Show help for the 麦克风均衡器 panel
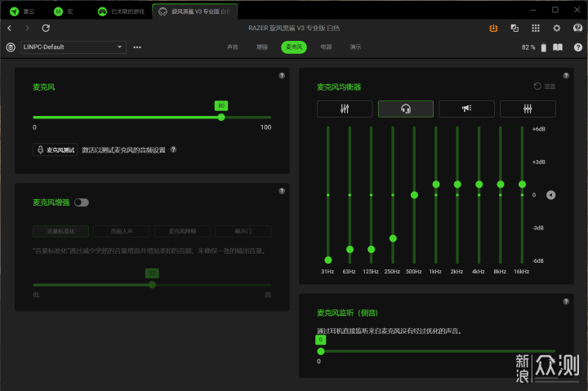The height and width of the screenshot is (391, 588). point(566,76)
